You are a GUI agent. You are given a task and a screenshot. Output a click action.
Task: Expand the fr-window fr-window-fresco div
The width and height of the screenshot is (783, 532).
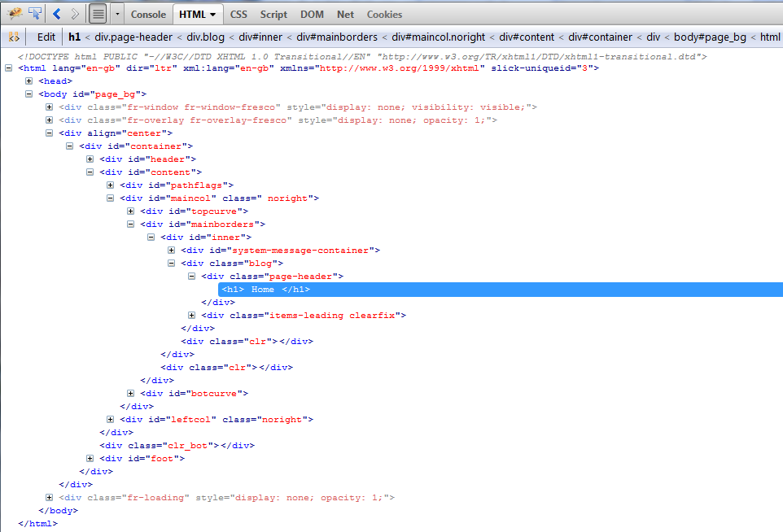pyautogui.click(x=49, y=107)
